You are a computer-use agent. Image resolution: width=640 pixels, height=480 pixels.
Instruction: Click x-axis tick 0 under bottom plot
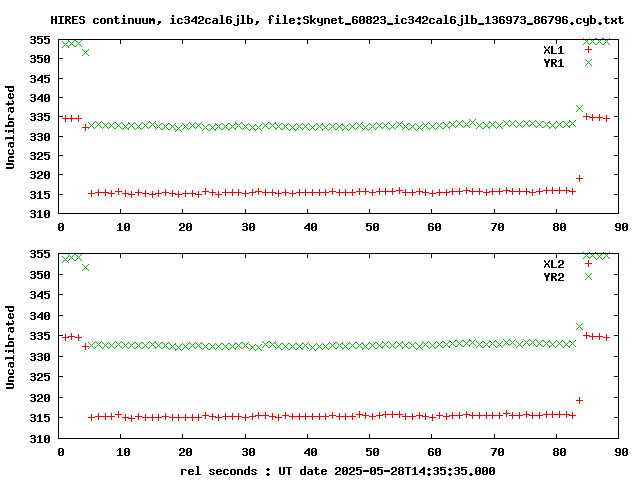[x=61, y=452]
